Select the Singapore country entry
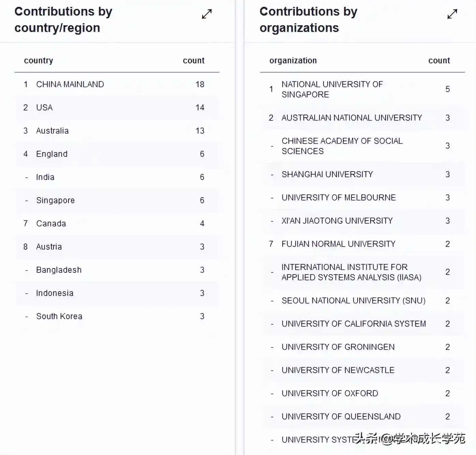 117,200
